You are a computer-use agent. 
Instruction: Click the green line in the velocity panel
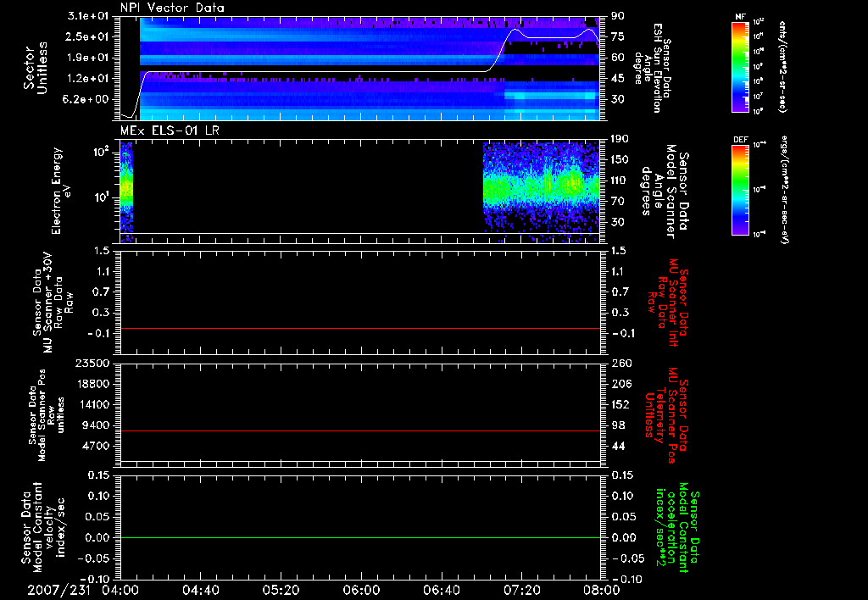tap(360, 537)
